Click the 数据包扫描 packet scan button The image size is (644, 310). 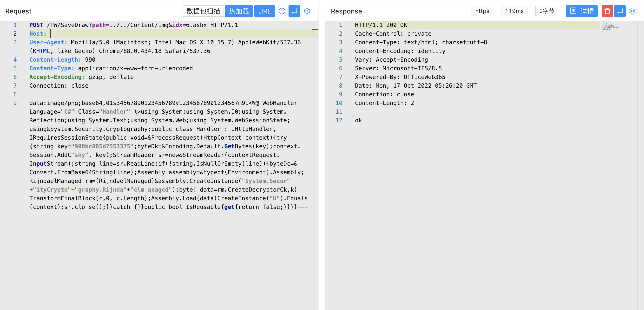click(203, 11)
